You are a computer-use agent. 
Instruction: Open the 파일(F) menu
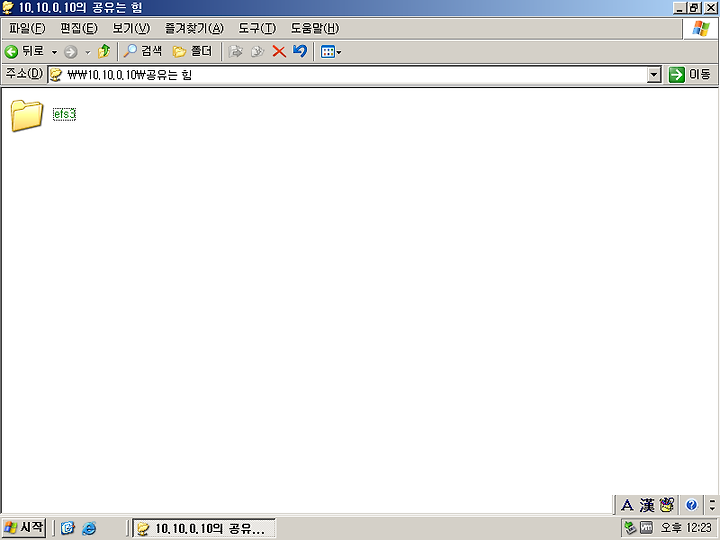click(27, 28)
